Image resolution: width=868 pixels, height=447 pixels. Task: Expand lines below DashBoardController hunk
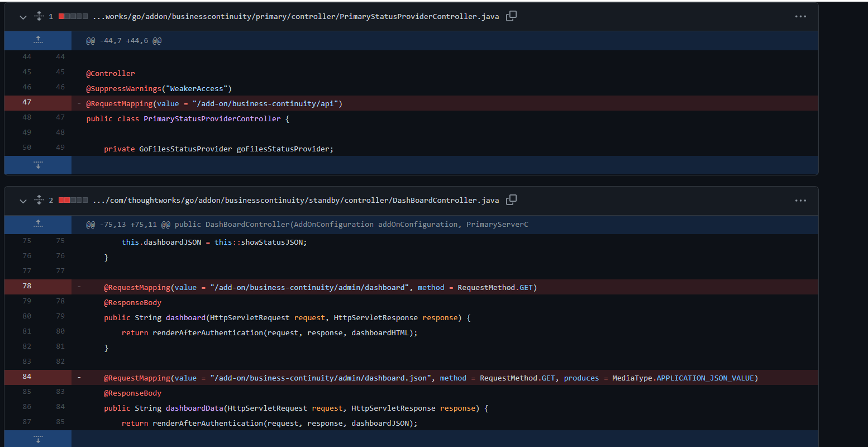(x=38, y=439)
